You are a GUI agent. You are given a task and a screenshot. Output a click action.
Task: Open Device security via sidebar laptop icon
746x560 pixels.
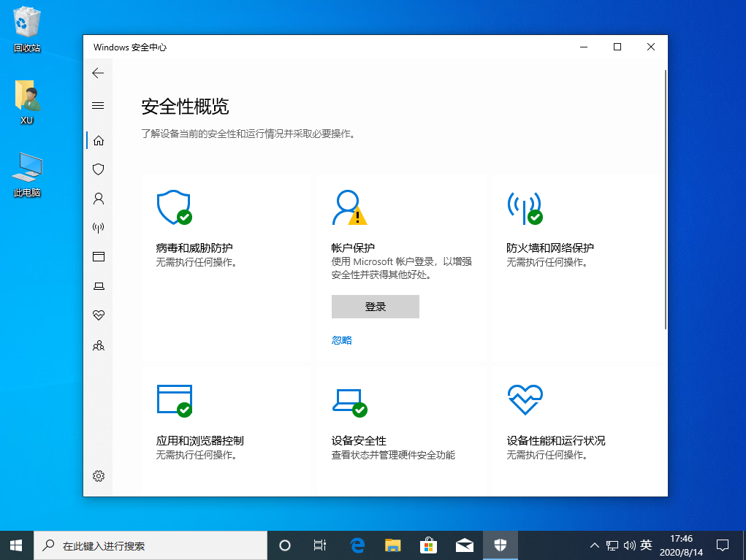tap(98, 285)
